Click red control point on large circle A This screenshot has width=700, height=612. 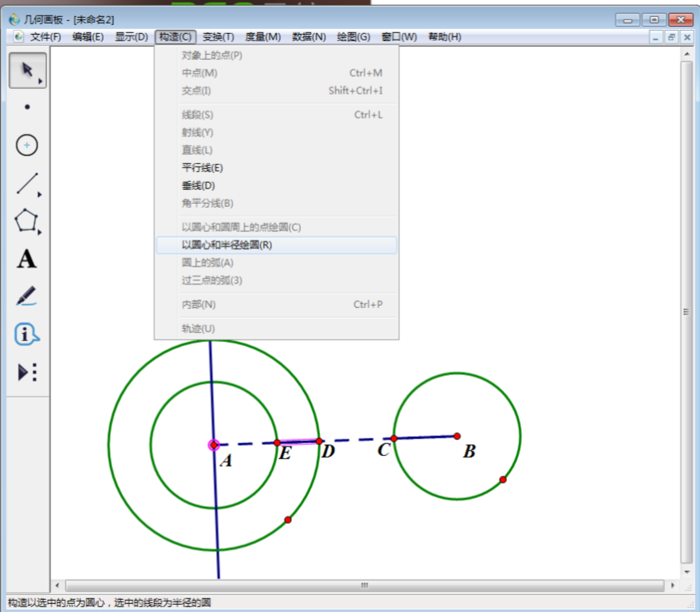click(288, 520)
